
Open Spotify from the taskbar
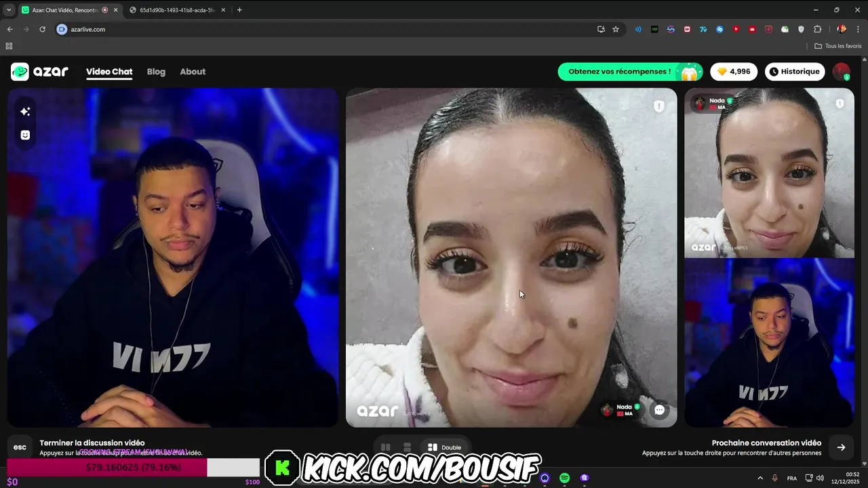point(565,478)
